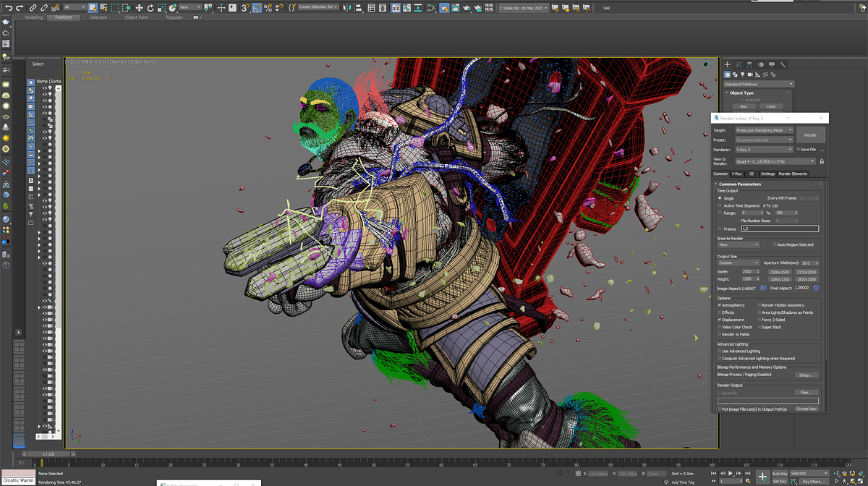Toggle the 3D Snaps icon
868x486 pixels.
pos(246,7)
